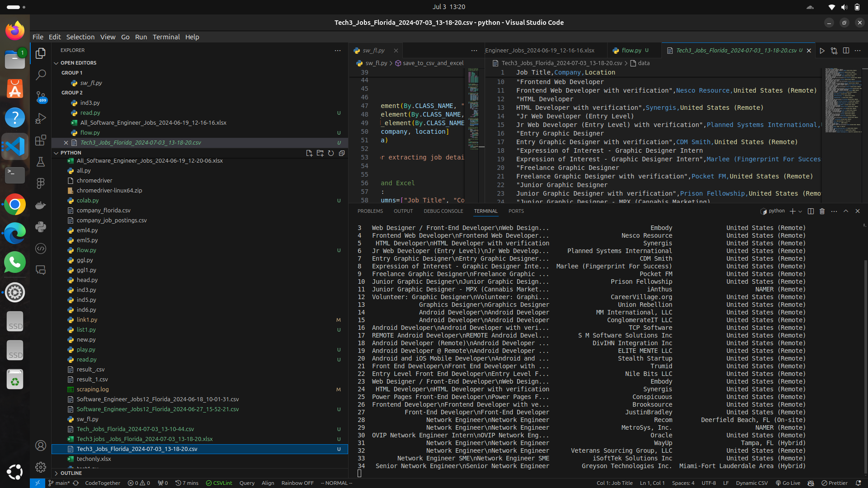Open the Selection menu
The height and width of the screenshot is (488, 868).
coord(80,37)
